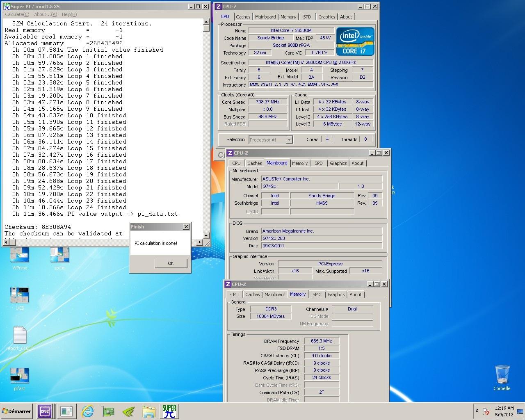The image size is (525, 420).
Task: Select the CPU tab in the Memory CPU-Z window
Action: (x=235, y=294)
